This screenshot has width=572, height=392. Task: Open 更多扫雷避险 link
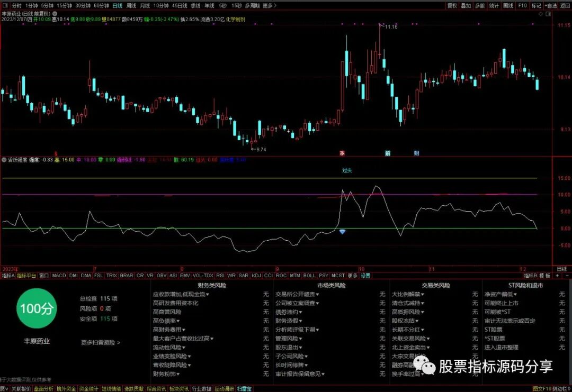[100, 342]
